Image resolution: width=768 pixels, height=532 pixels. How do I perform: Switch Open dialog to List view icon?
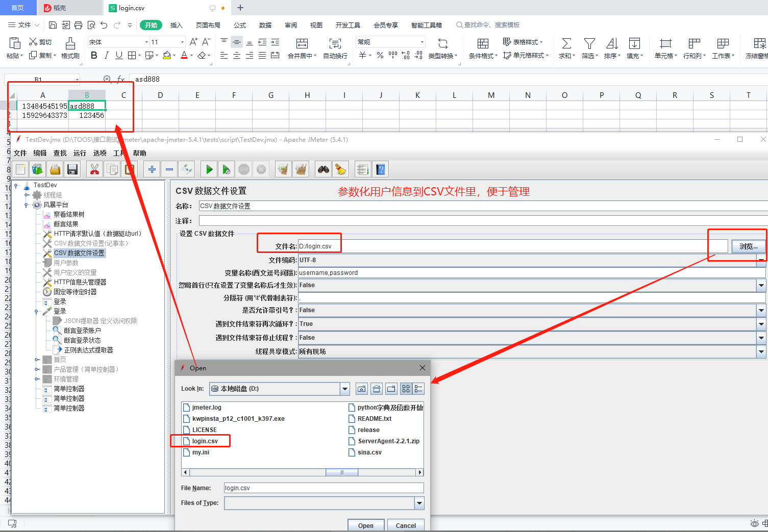click(406, 389)
